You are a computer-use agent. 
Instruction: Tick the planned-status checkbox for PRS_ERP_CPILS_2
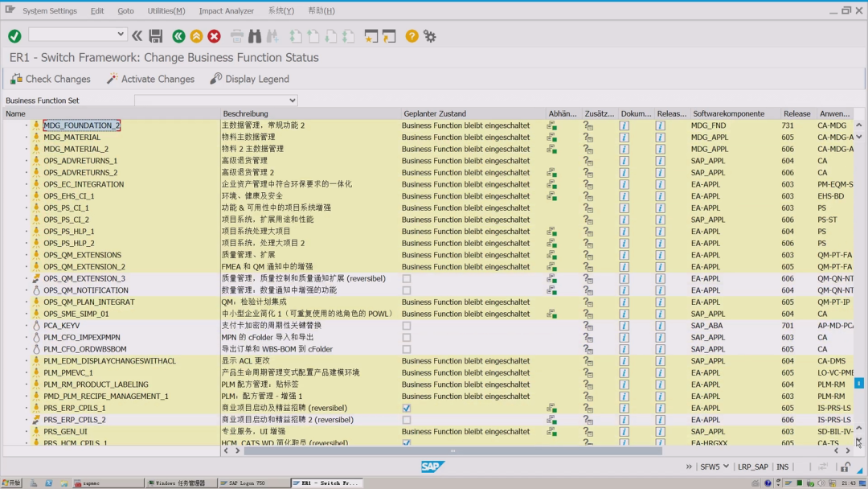[x=407, y=420]
